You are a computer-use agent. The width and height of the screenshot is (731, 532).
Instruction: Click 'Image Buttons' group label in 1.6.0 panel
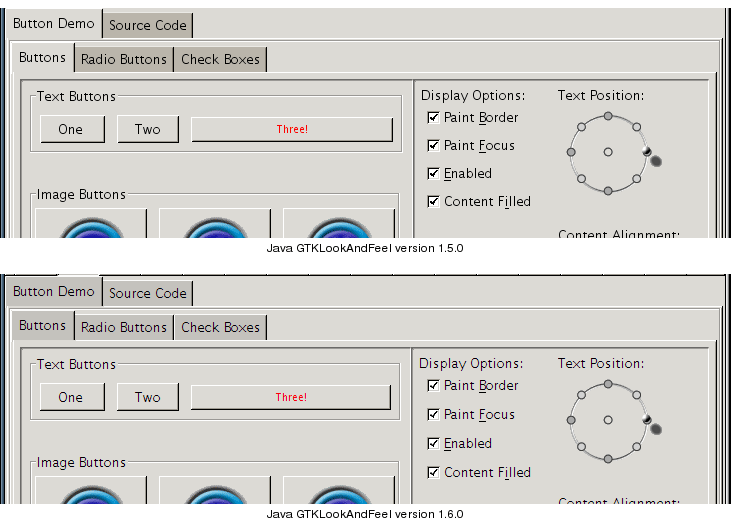click(81, 463)
